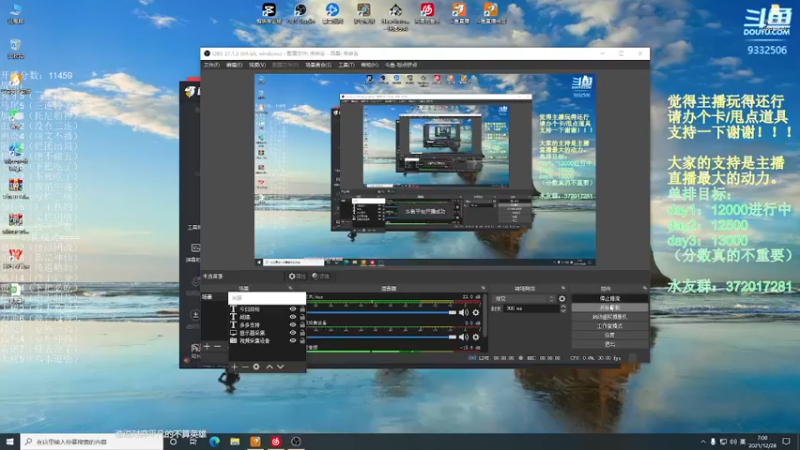Click the transition duration 300 ms field
Screen dimensions: 800x450
tap(531, 309)
